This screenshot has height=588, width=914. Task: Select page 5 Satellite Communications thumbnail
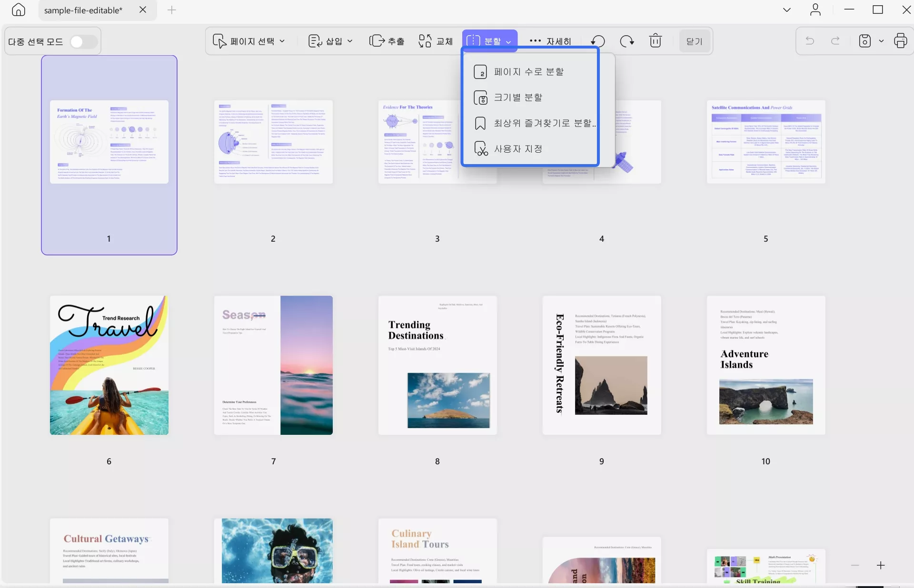766,142
